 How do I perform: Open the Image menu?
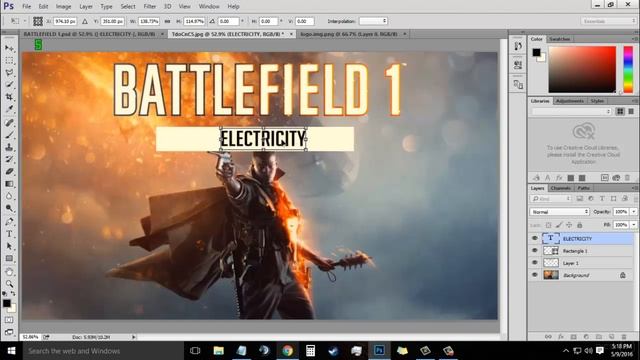click(63, 7)
